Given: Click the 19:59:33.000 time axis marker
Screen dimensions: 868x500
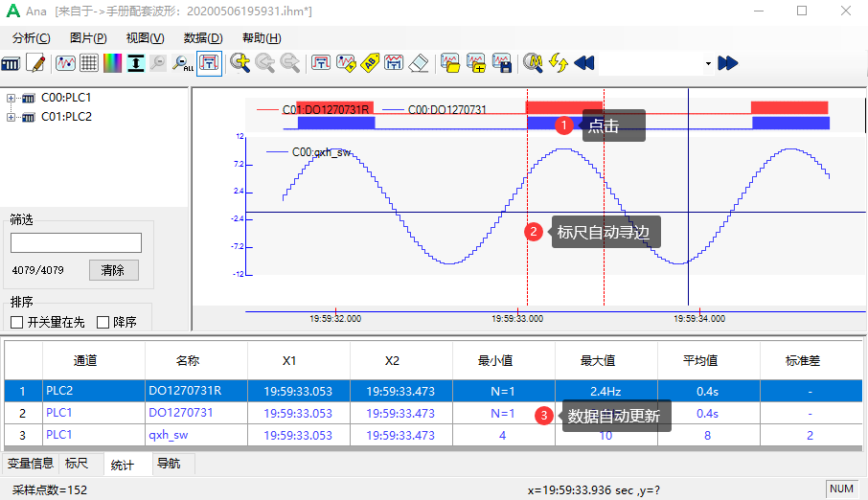Looking at the screenshot, I should point(517,318).
